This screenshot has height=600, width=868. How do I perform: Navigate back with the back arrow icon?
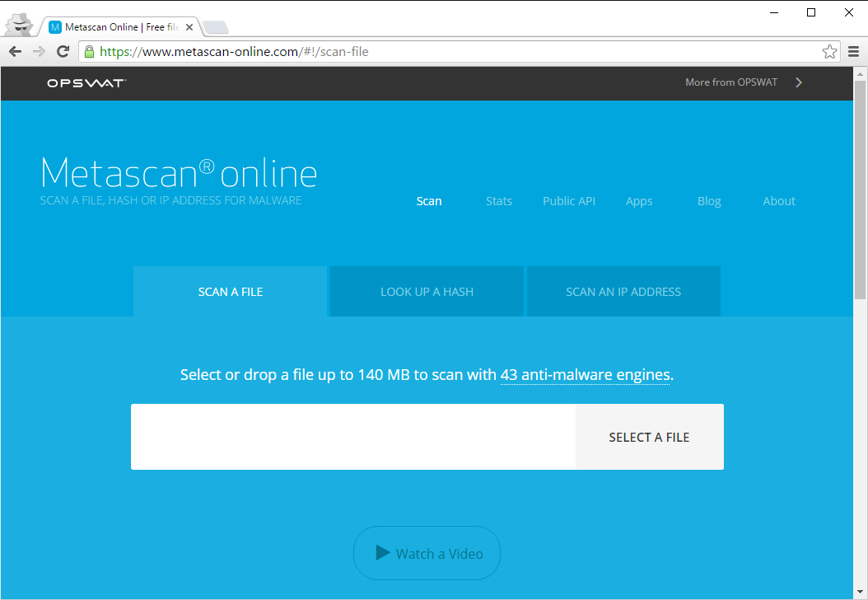pos(15,50)
